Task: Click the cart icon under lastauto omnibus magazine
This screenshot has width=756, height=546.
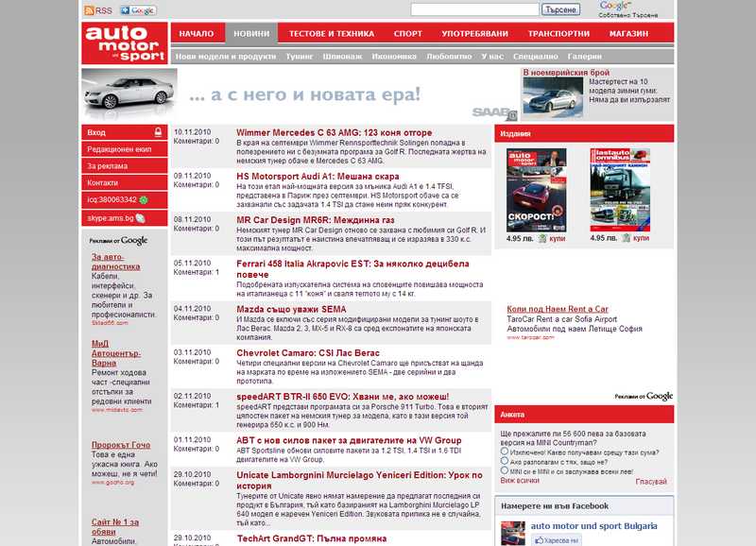Action: pyautogui.click(x=626, y=238)
